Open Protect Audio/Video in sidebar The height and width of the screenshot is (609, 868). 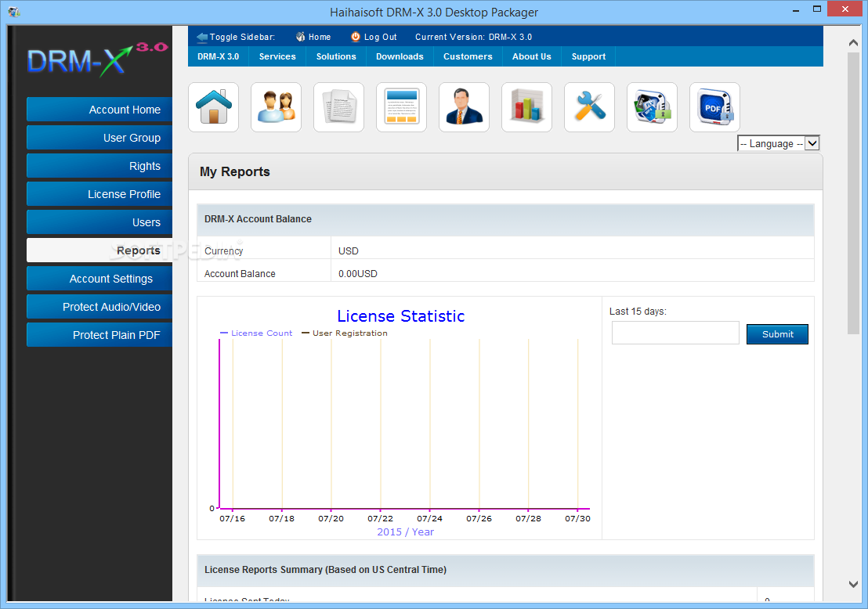tap(99, 307)
